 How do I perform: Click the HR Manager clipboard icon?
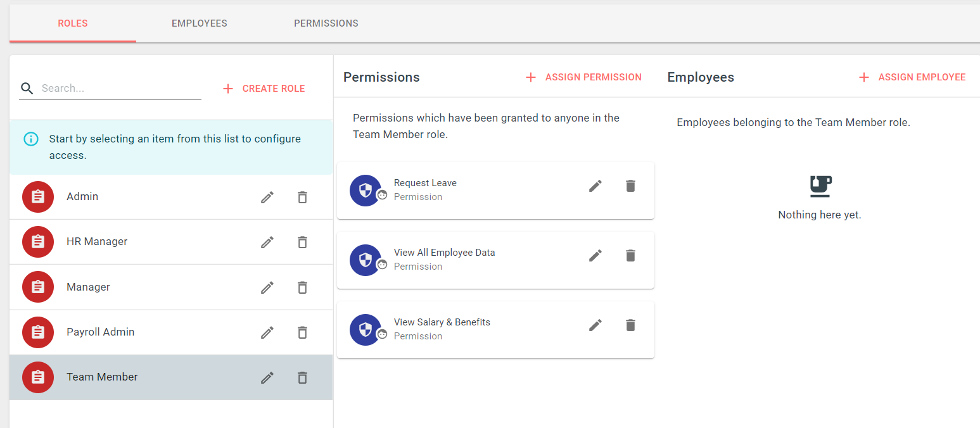coord(38,242)
